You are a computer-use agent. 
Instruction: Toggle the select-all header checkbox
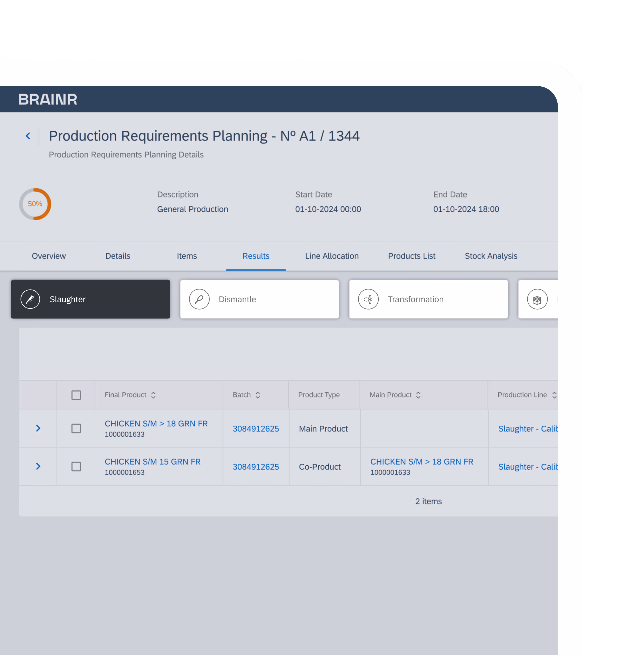click(76, 395)
